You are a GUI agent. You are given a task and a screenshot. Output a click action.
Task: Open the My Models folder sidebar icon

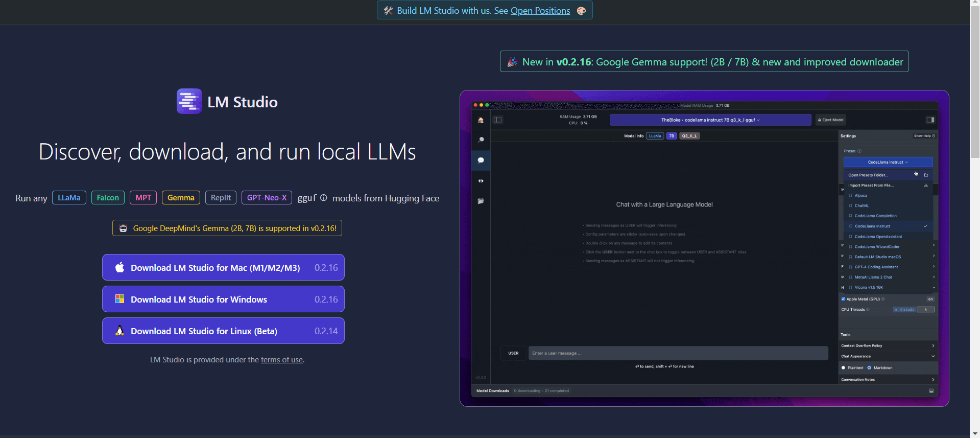(481, 201)
